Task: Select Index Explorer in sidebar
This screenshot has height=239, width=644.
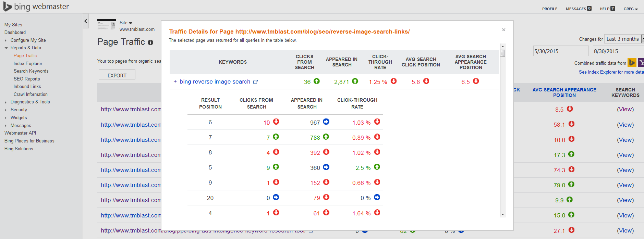Action: tap(28, 63)
